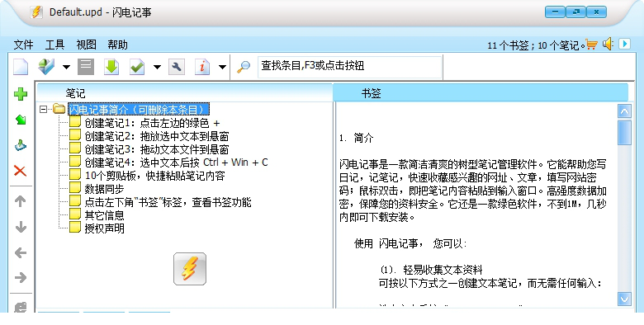Viewport: 644px width, 325px height.
Task: Select the 其它信息 note
Action: point(104,215)
